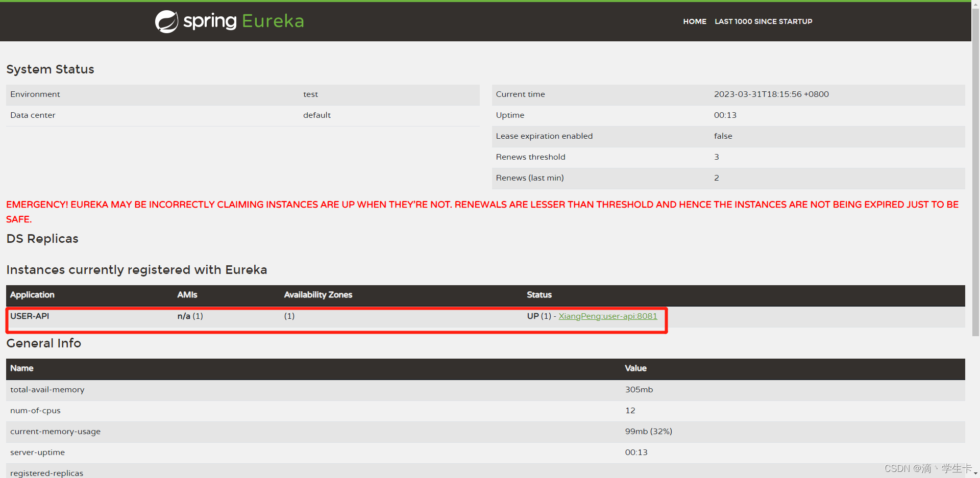Screen dimensions: 980x478
Task: Click the Environment value 'test'
Action: (310, 94)
